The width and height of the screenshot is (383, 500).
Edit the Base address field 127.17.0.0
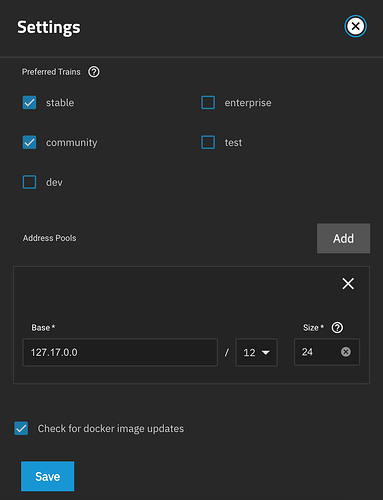(x=120, y=352)
